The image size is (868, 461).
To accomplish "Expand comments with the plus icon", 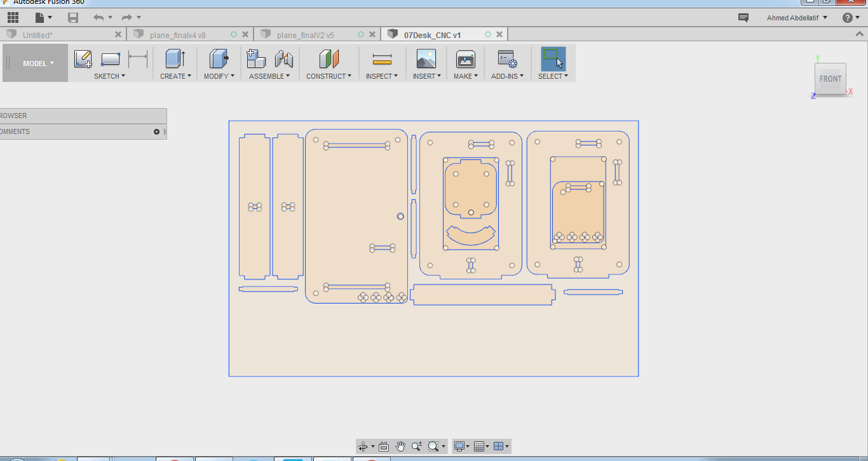I will (156, 131).
